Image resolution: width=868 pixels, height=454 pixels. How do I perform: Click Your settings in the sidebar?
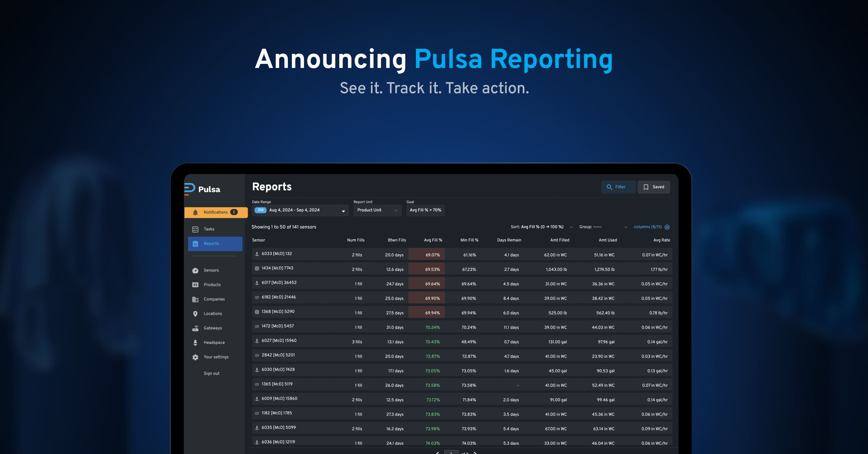point(195,357)
